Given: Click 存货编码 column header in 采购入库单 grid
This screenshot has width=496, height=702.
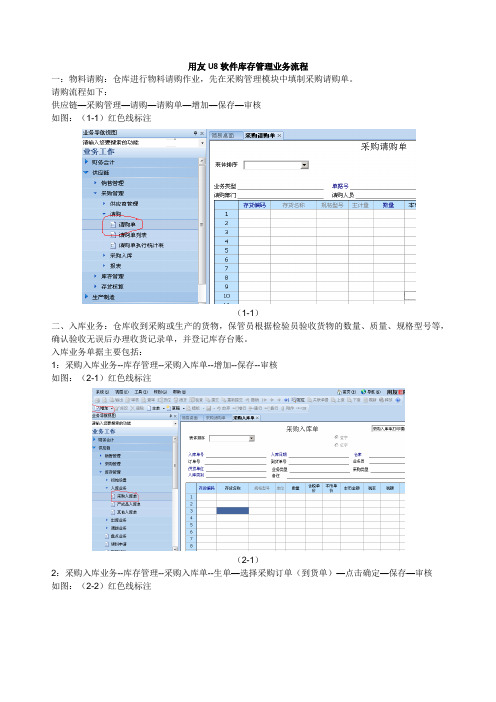Looking at the screenshot, I should tap(207, 488).
